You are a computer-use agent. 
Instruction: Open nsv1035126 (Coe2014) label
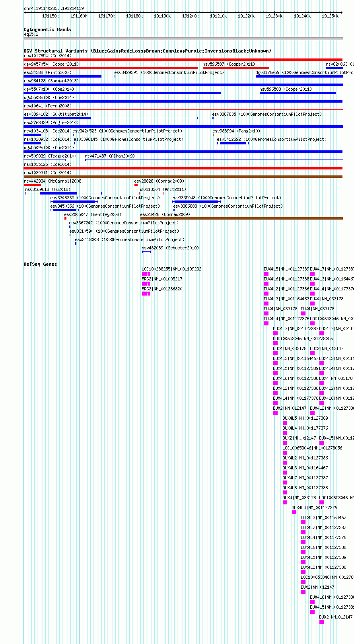pyautogui.click(x=48, y=164)
